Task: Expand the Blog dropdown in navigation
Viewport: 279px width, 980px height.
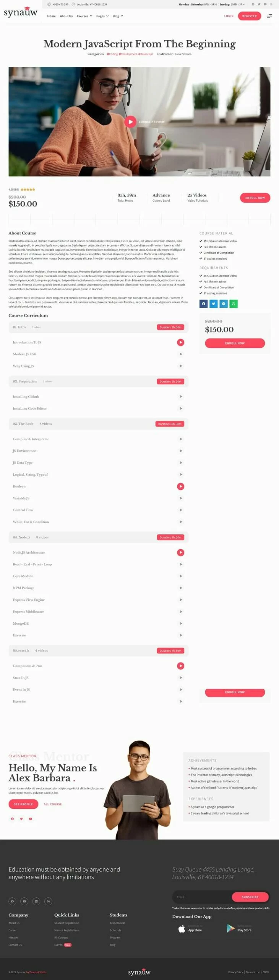Action: coord(118,16)
